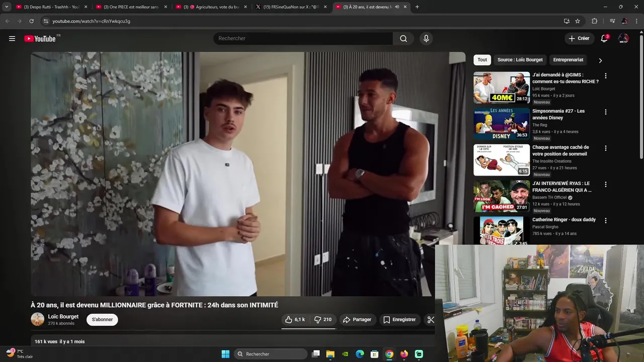Open the RYAS interview thumbnail
644x362 pixels.
[x=502, y=196]
